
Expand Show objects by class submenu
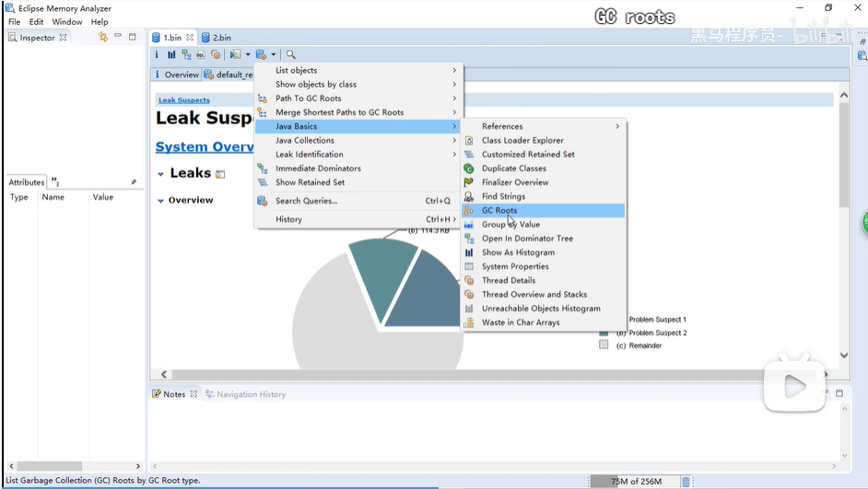(x=358, y=84)
